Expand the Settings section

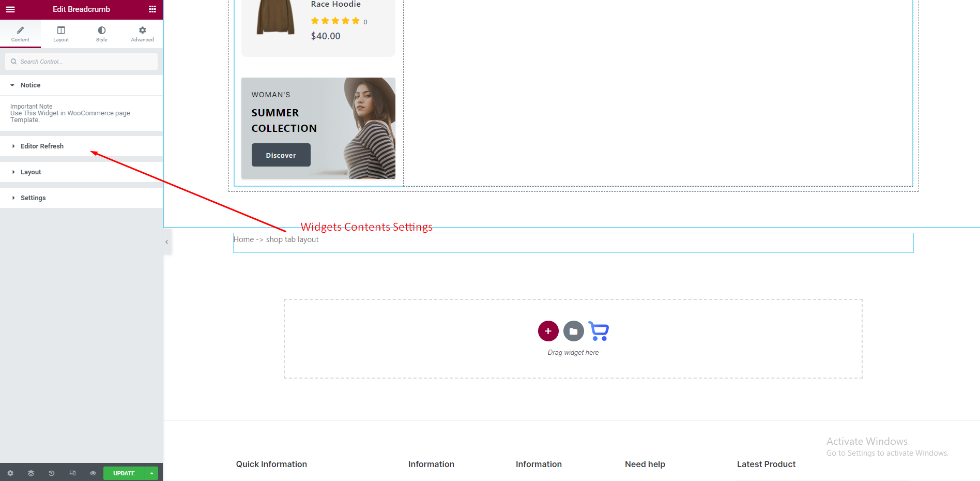(33, 198)
